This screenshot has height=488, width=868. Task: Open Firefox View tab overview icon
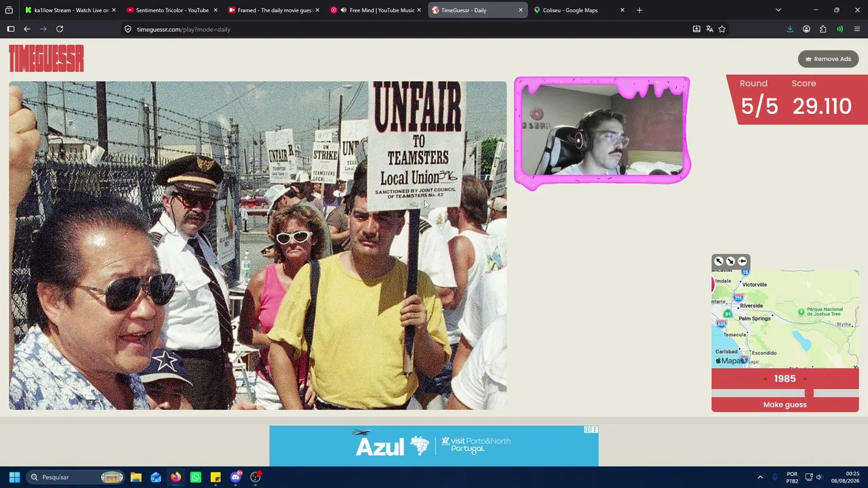coord(9,10)
